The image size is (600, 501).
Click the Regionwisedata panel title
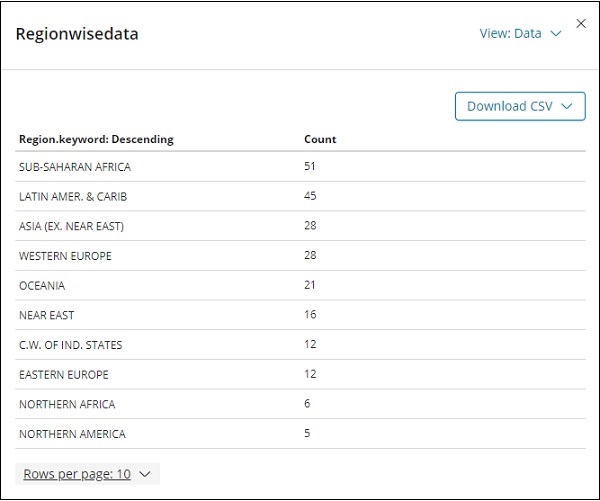pyautogui.click(x=78, y=35)
